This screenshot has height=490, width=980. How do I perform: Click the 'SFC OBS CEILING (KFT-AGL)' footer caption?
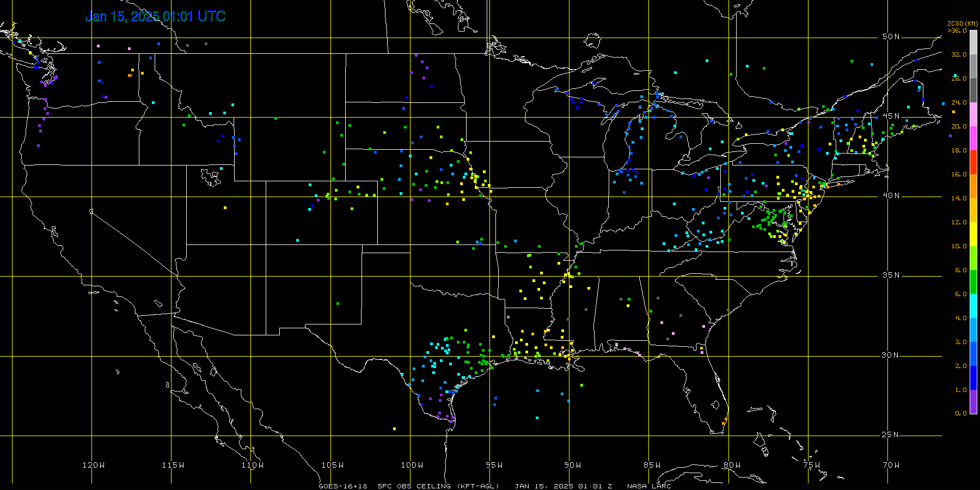pyautogui.click(x=438, y=486)
